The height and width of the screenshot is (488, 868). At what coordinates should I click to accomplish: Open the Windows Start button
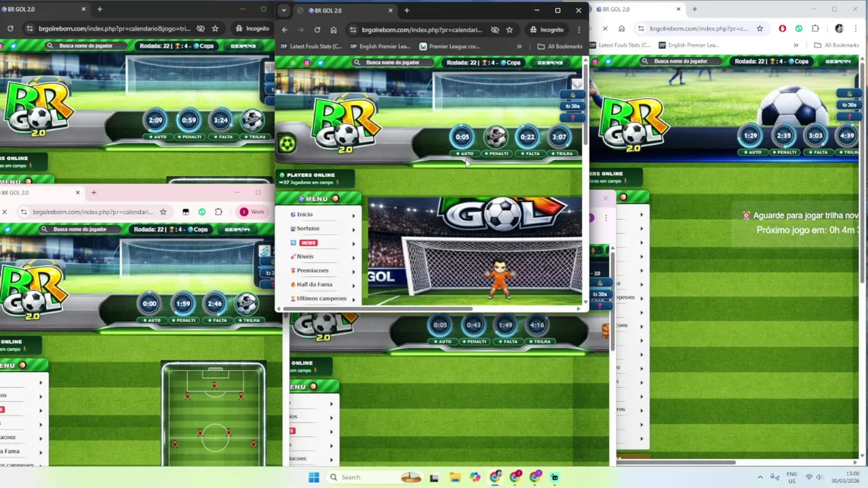pos(314,477)
